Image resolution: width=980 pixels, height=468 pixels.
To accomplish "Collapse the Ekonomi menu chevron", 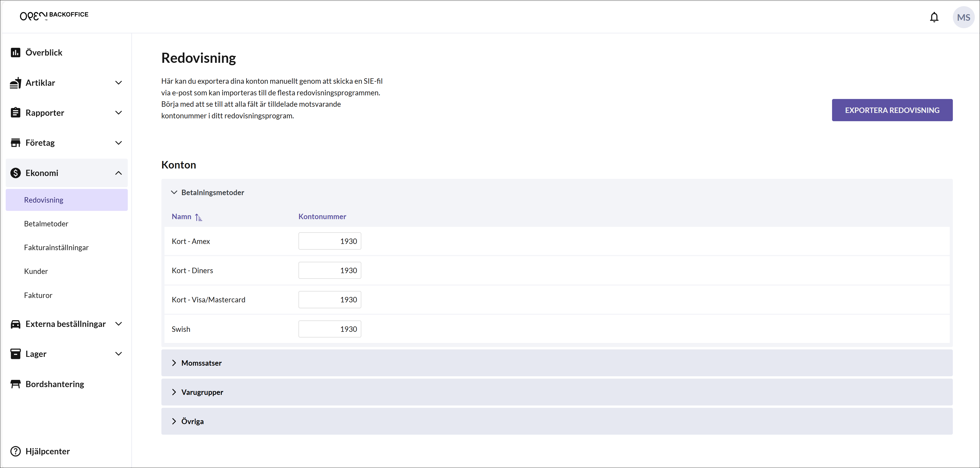I will 119,173.
